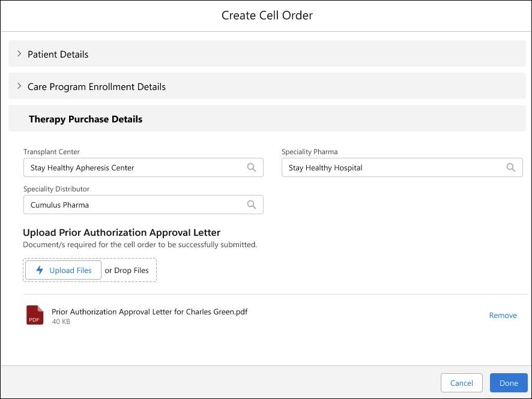The width and height of the screenshot is (532, 399).
Task: Open Prior Authorization Approval Letter for Charles Green.pdf
Action: [x=150, y=311]
